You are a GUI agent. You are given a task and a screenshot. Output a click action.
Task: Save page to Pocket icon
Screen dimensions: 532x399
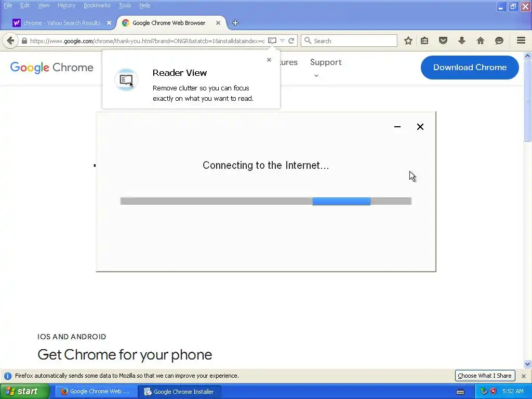coord(443,41)
